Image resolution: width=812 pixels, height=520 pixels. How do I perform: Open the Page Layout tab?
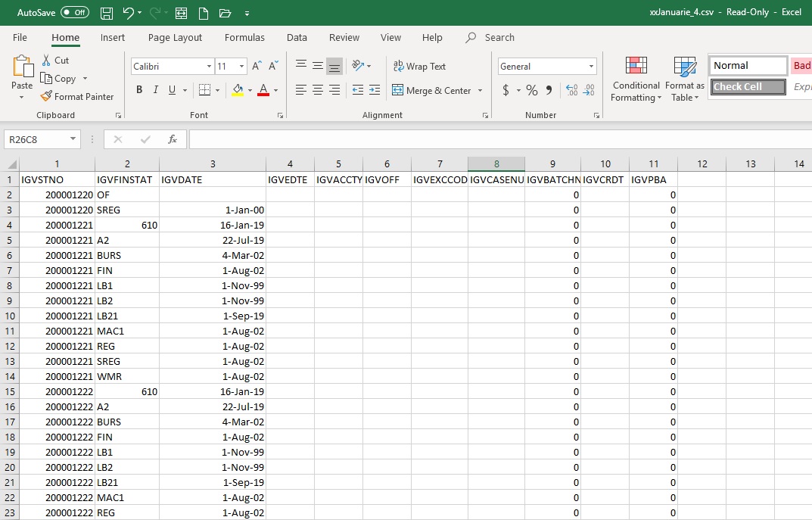175,38
